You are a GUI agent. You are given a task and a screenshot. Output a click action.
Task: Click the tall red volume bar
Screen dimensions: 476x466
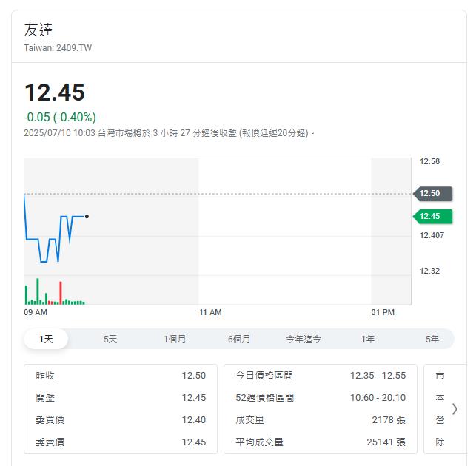coord(61,293)
